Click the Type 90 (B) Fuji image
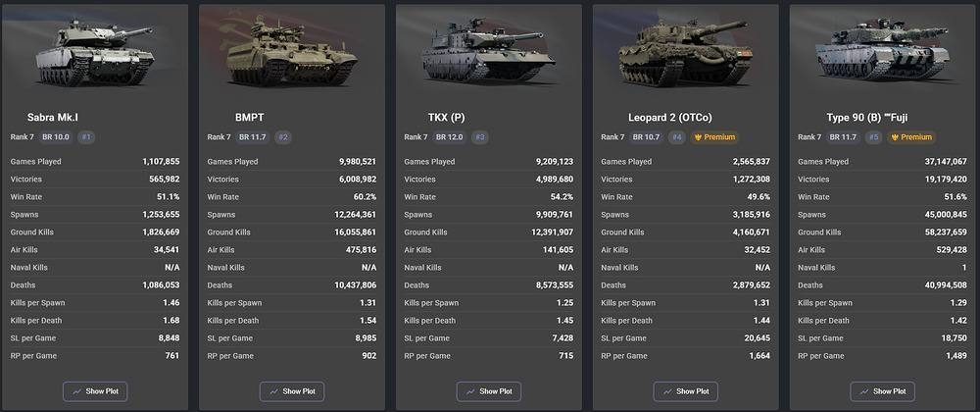The width and height of the screenshot is (980, 412). (883, 53)
